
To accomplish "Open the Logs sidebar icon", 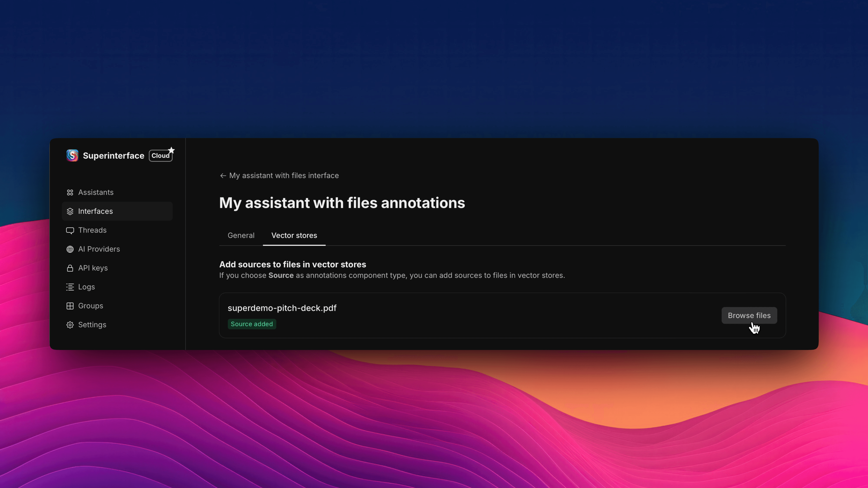I will pyautogui.click(x=70, y=287).
